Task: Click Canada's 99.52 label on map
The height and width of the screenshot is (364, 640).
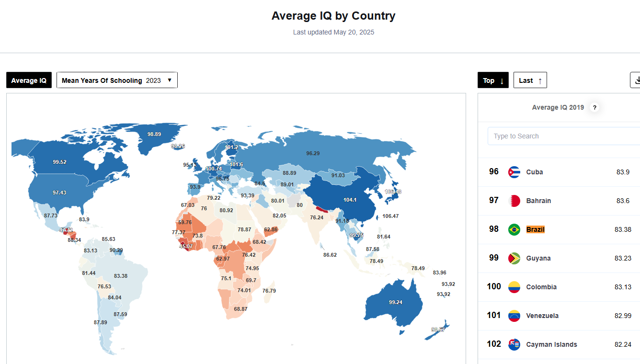Action: click(60, 162)
